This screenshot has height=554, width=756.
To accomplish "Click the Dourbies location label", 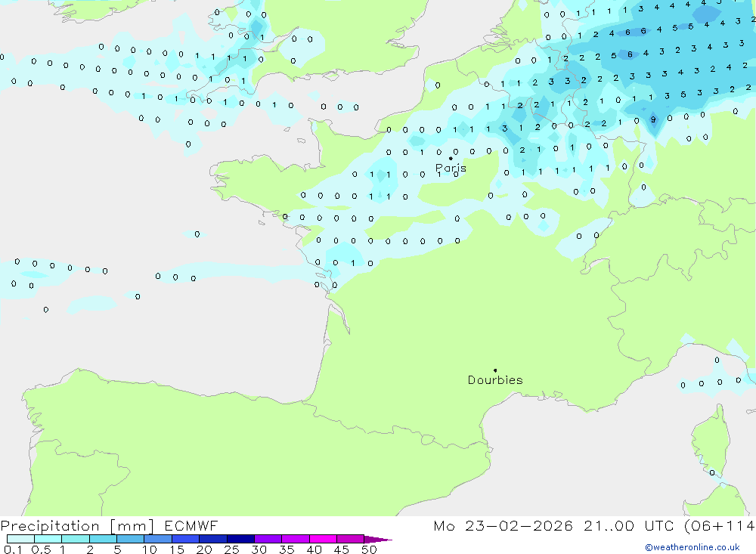I will pyautogui.click(x=495, y=380).
